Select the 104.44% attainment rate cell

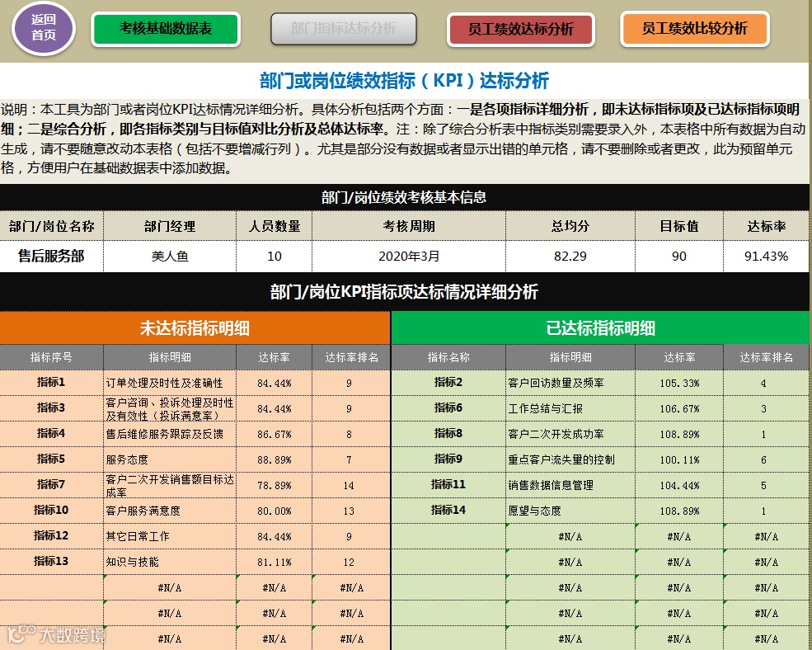[x=679, y=485]
